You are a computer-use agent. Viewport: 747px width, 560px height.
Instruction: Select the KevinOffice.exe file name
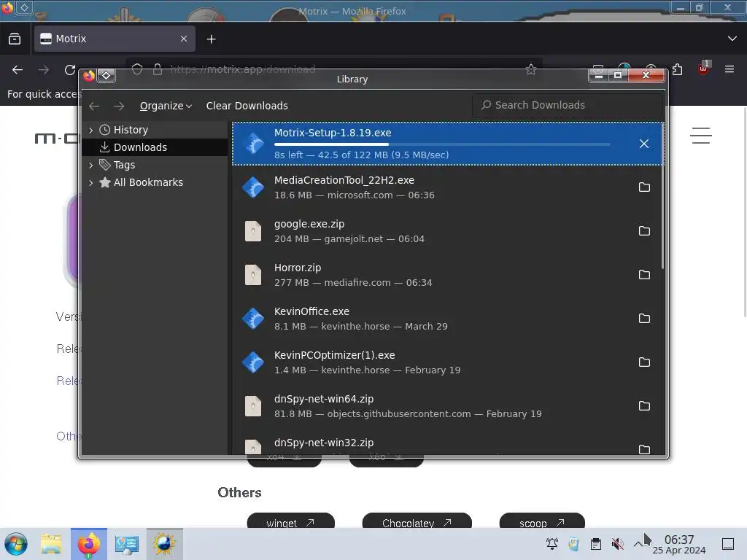pyautogui.click(x=311, y=311)
